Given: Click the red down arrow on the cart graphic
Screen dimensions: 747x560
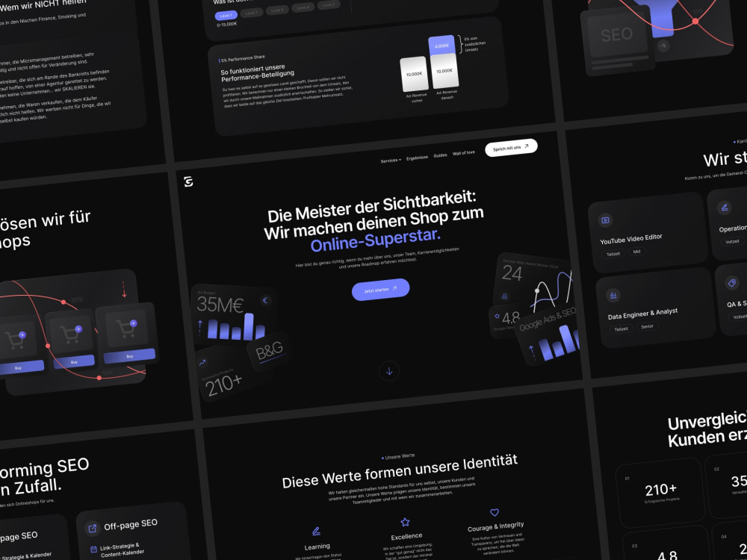Looking at the screenshot, I should [x=124, y=289].
